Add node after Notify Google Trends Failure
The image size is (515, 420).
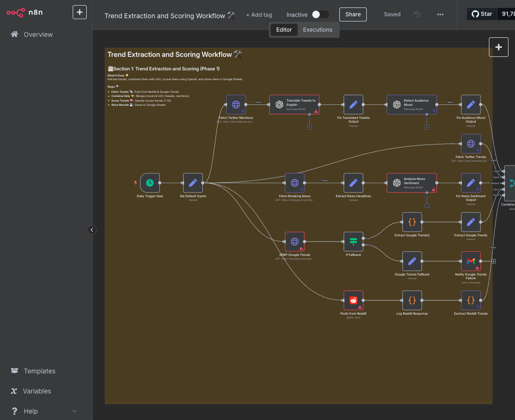click(494, 262)
